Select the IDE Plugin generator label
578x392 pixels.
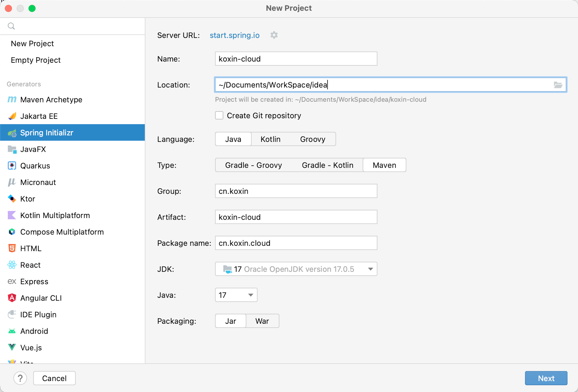(38, 315)
